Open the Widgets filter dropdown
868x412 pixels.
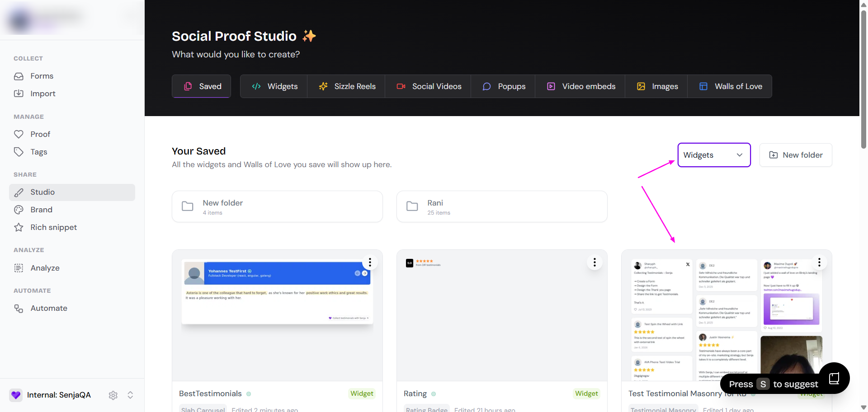(x=714, y=155)
